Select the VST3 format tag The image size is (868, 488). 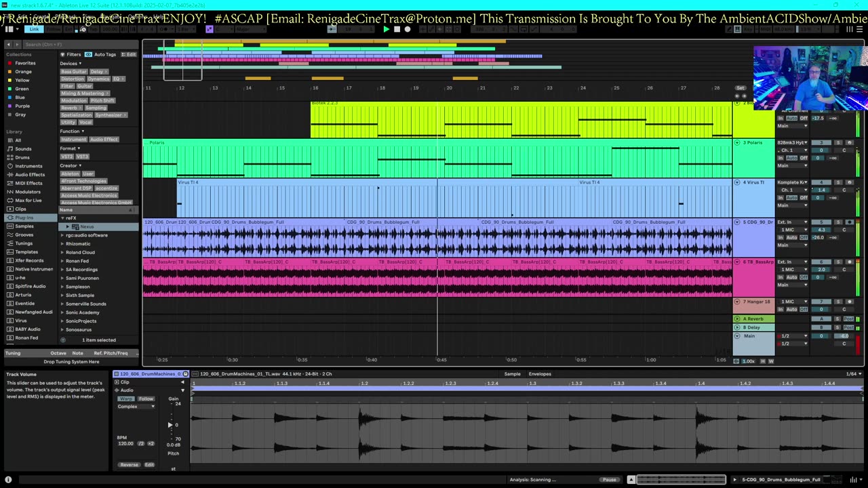(x=82, y=157)
